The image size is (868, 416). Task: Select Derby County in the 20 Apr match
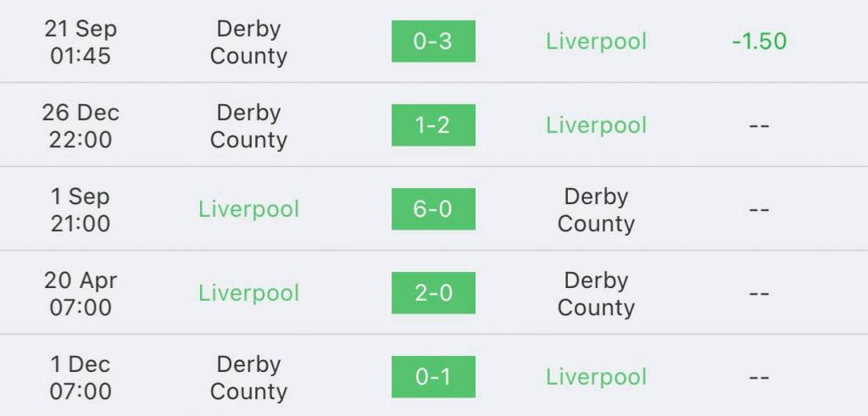(596, 294)
